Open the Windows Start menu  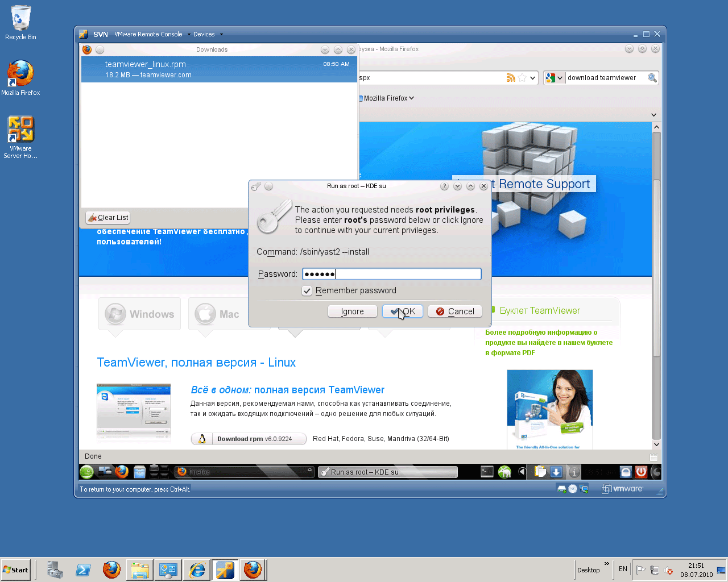point(15,569)
